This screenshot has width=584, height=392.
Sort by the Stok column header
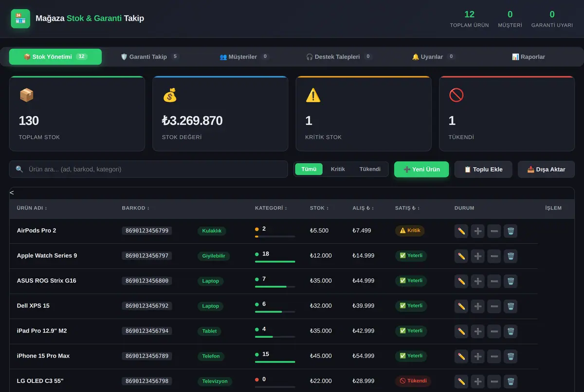point(319,208)
